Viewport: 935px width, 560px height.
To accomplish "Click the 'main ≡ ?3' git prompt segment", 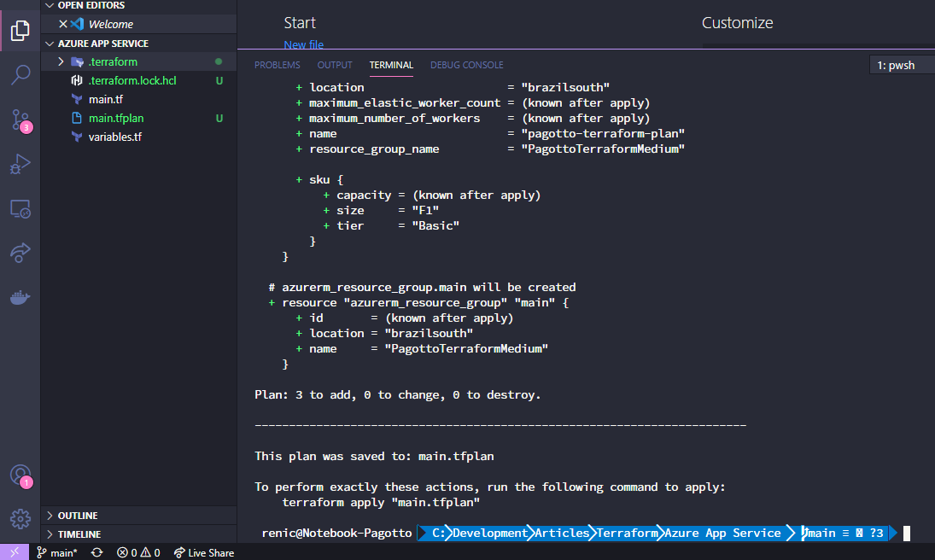I will (843, 534).
